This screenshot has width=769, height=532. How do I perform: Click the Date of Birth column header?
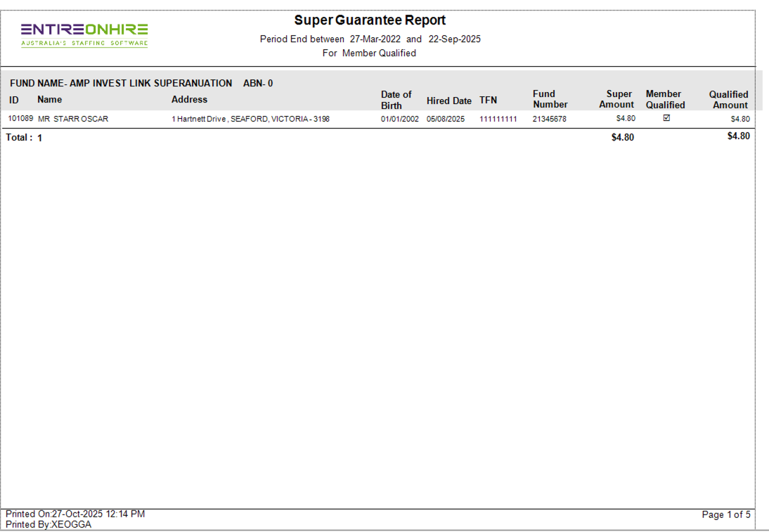396,100
